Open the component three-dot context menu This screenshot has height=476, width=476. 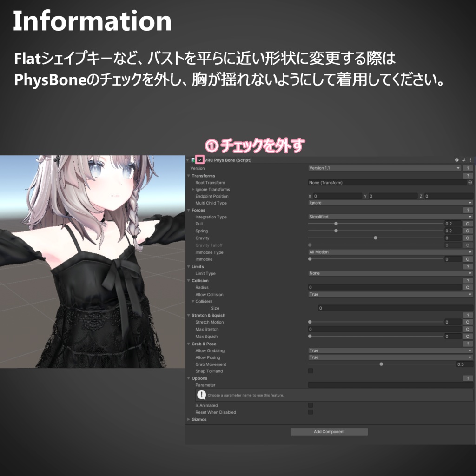(x=470, y=160)
